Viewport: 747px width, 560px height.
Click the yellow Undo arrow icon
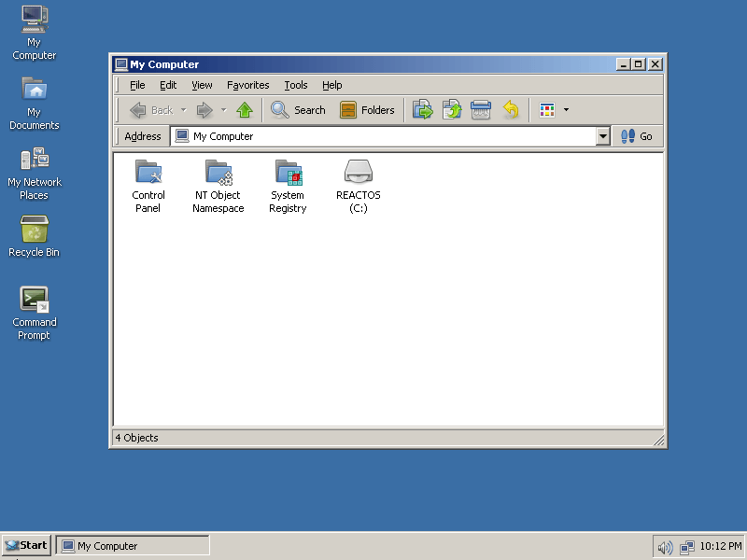[x=511, y=109]
